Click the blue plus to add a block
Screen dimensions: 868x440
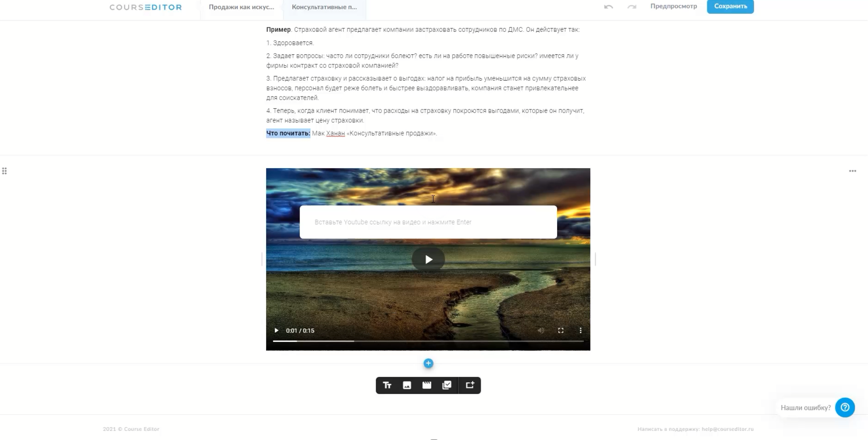pyautogui.click(x=428, y=363)
